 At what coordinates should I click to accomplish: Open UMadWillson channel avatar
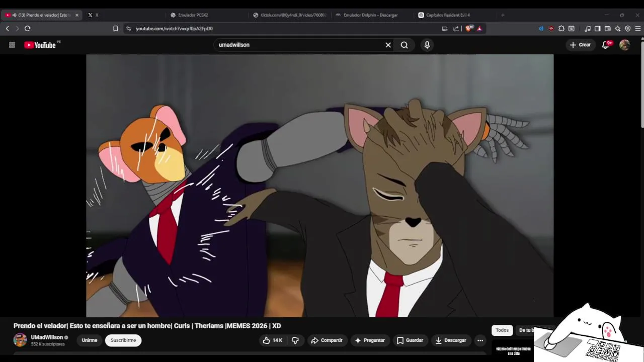(x=20, y=340)
